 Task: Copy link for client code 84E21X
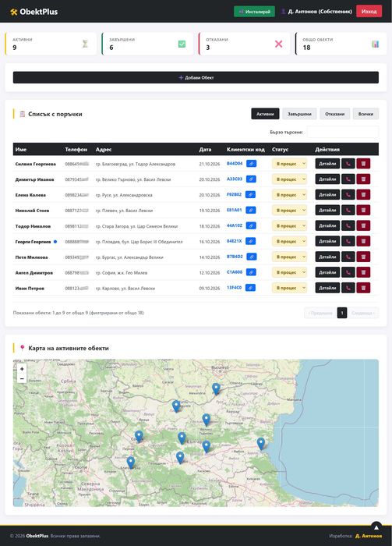(250, 241)
